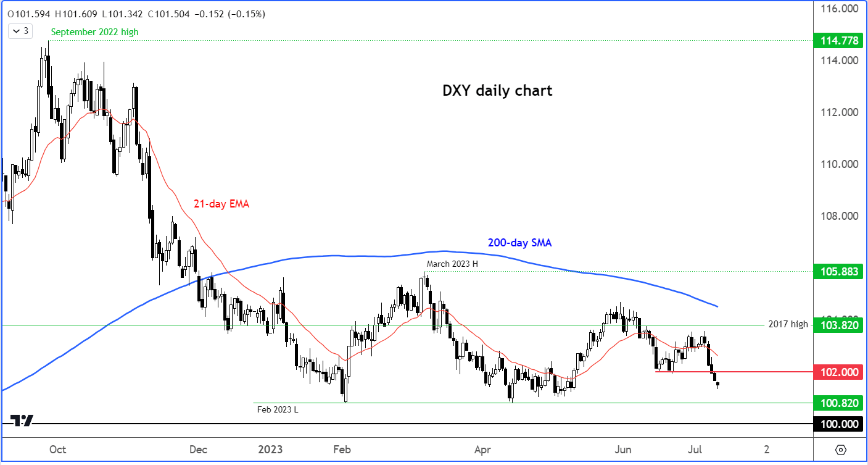The width and height of the screenshot is (868, 465).
Task: Click the '2017 high' annotation
Action: [x=788, y=324]
